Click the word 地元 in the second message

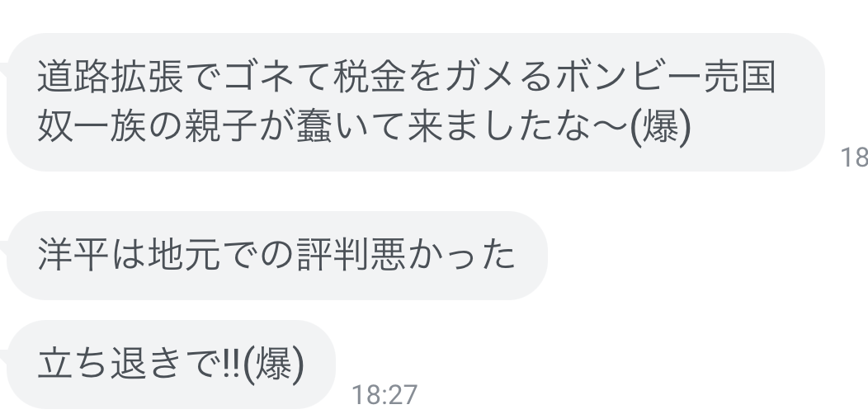pos(185,255)
